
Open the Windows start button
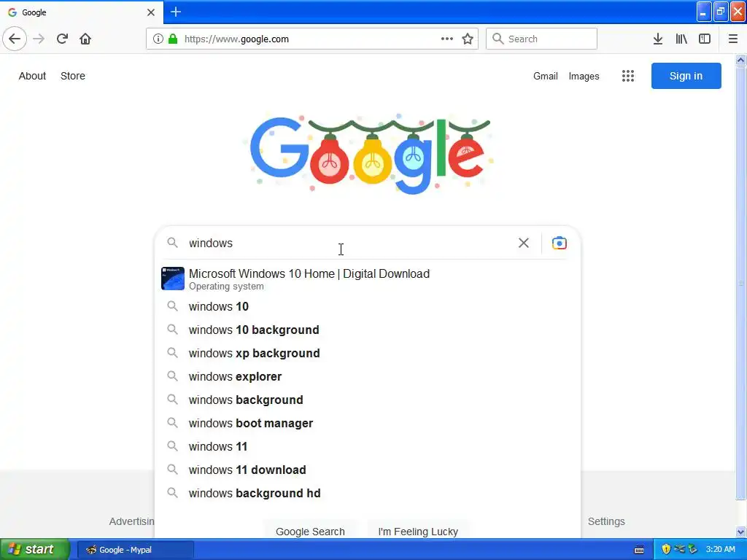[35, 549]
